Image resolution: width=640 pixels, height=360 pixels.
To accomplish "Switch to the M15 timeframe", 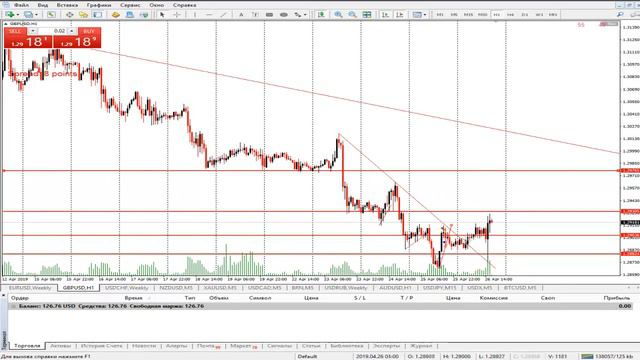I will [468, 15].
